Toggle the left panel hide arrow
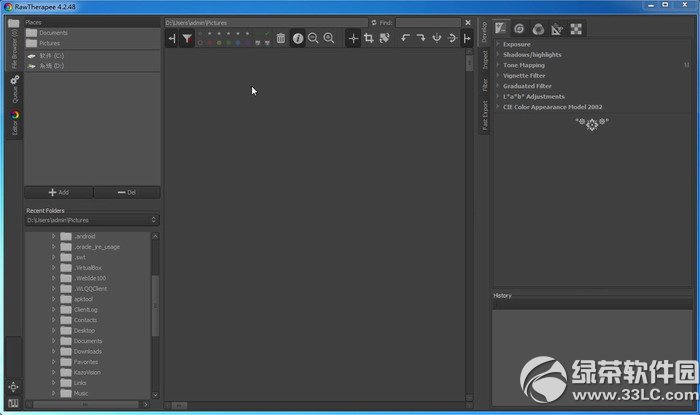 click(x=172, y=39)
